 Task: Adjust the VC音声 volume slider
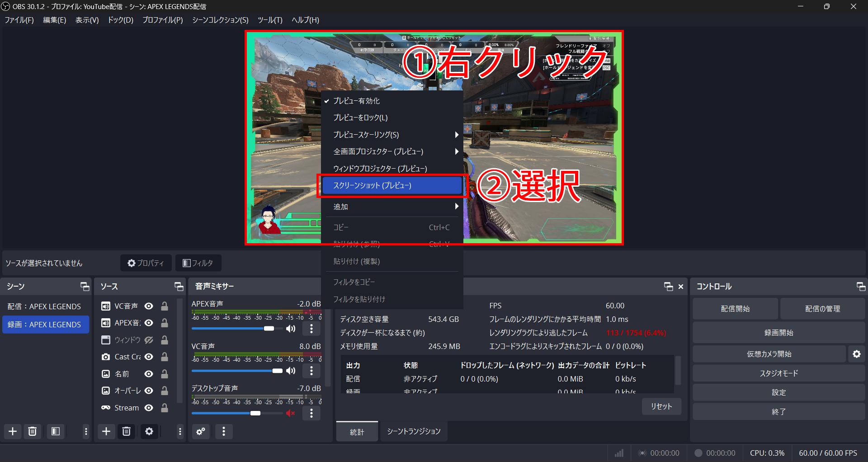(x=237, y=371)
